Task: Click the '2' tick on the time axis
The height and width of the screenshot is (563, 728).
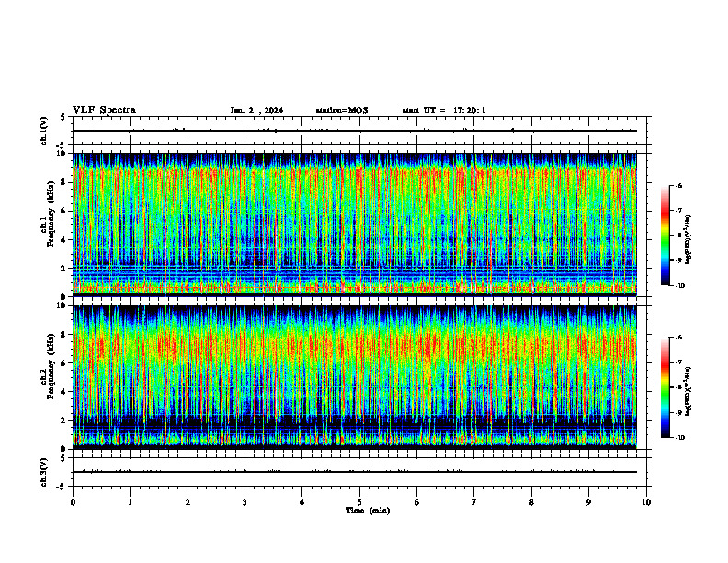Action: point(188,502)
